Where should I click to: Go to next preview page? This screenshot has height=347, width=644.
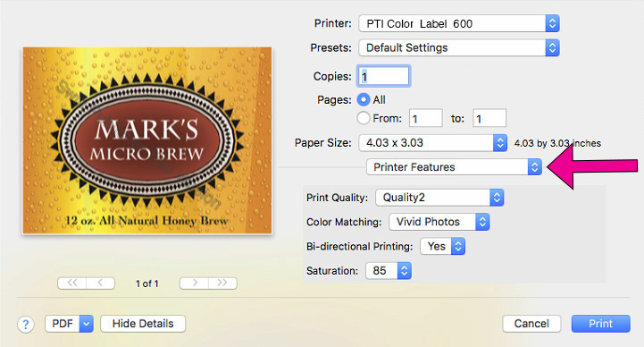tap(194, 283)
